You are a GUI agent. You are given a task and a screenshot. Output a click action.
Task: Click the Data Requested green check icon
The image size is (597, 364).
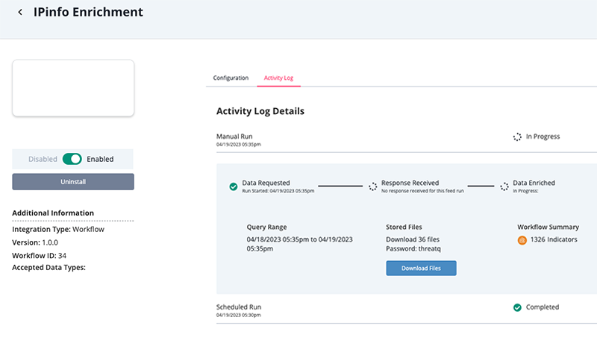click(x=234, y=186)
